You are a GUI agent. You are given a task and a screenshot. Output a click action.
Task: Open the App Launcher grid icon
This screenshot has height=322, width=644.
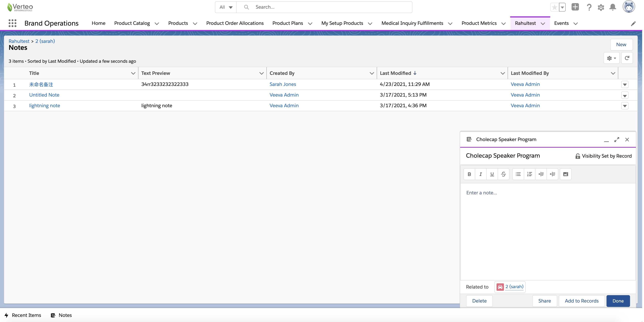12,23
